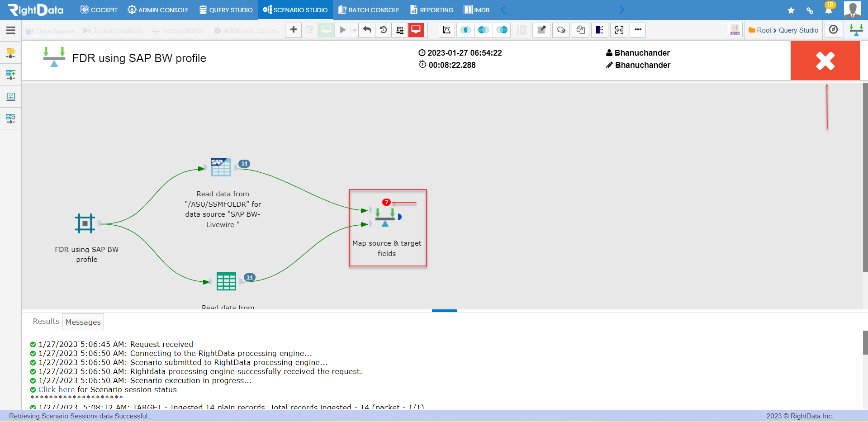Click the red monitor icon

[416, 30]
